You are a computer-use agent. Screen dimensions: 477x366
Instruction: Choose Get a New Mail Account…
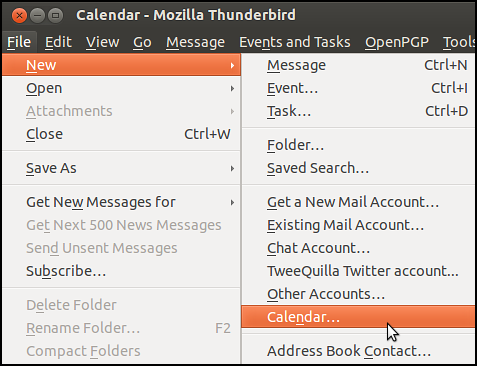(358, 202)
